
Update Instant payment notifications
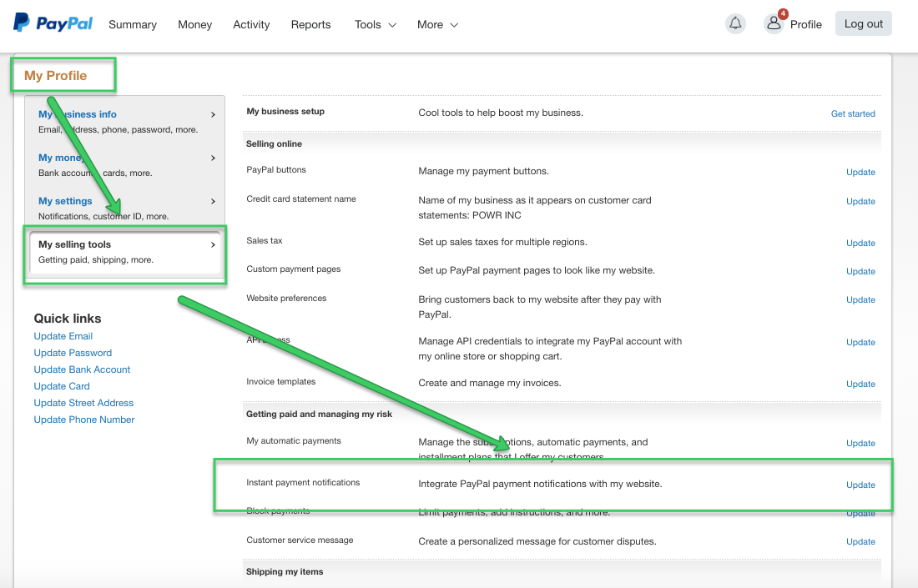[x=860, y=485]
